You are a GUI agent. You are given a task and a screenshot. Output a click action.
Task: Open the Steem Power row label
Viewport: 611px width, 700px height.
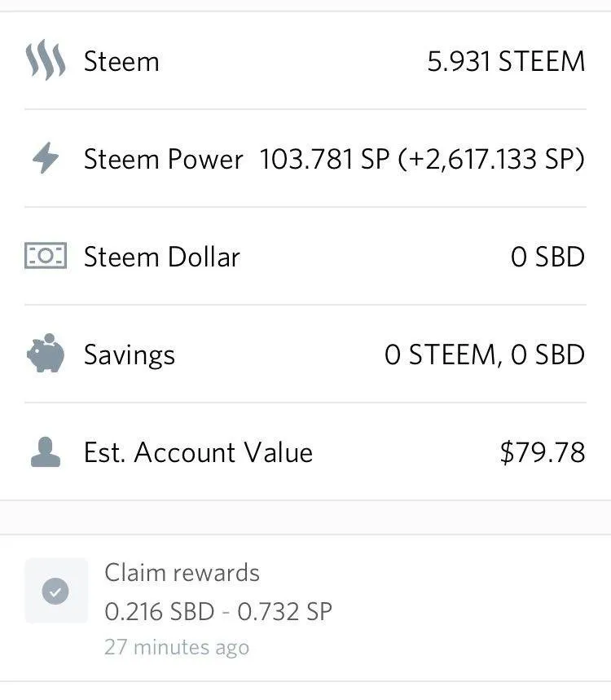[x=164, y=159]
